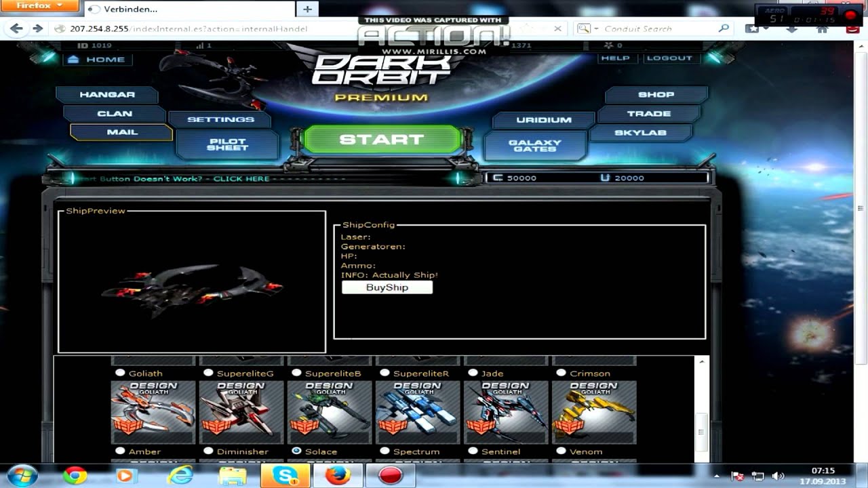This screenshot has width=868, height=488.
Task: Select the Sentinel radio button
Action: point(473,451)
